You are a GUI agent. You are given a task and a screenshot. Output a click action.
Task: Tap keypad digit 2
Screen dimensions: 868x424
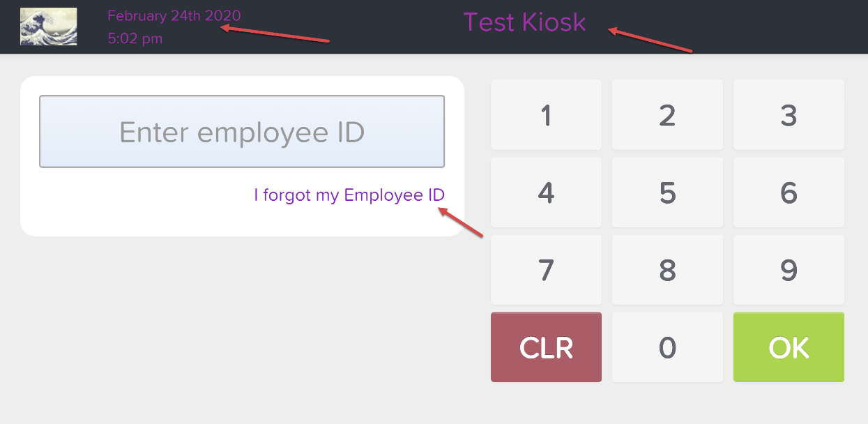[667, 115]
